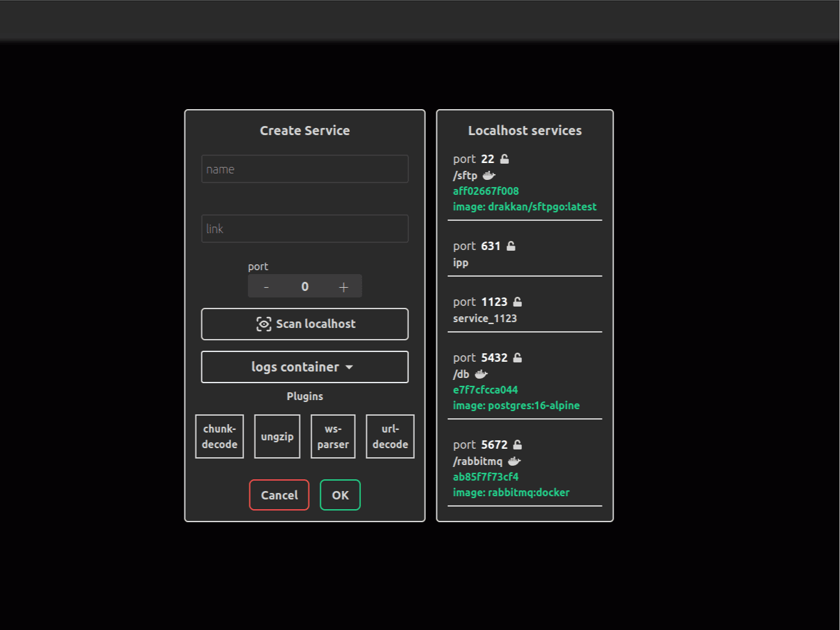Image resolution: width=840 pixels, height=630 pixels.
Task: Click the unlock icon next to port 22
Action: [x=504, y=159]
